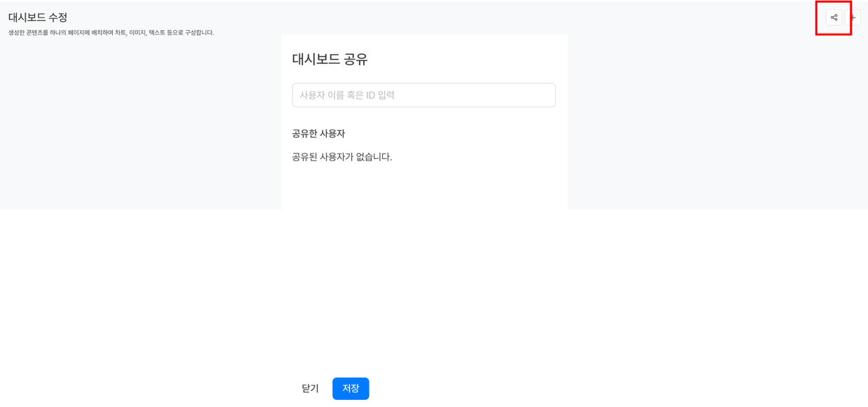Focus the 사용자 이름 혹은 ID 입력 field
The height and width of the screenshot is (407, 868).
pyautogui.click(x=423, y=95)
